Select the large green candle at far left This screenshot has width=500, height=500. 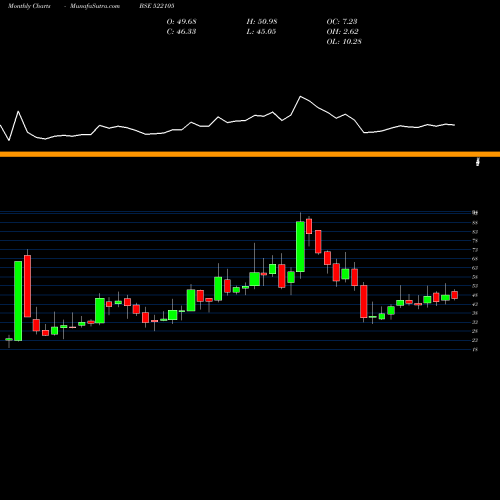pyautogui.click(x=18, y=301)
